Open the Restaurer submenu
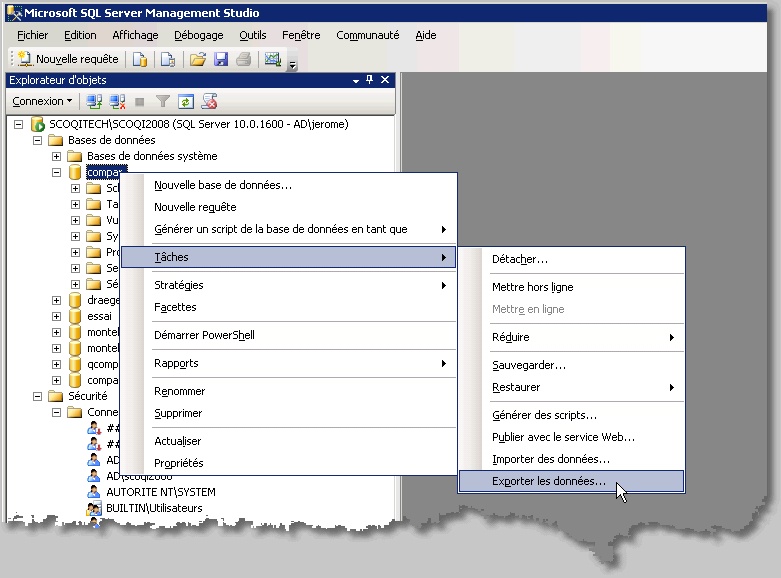This screenshot has width=781, height=578. [572, 387]
